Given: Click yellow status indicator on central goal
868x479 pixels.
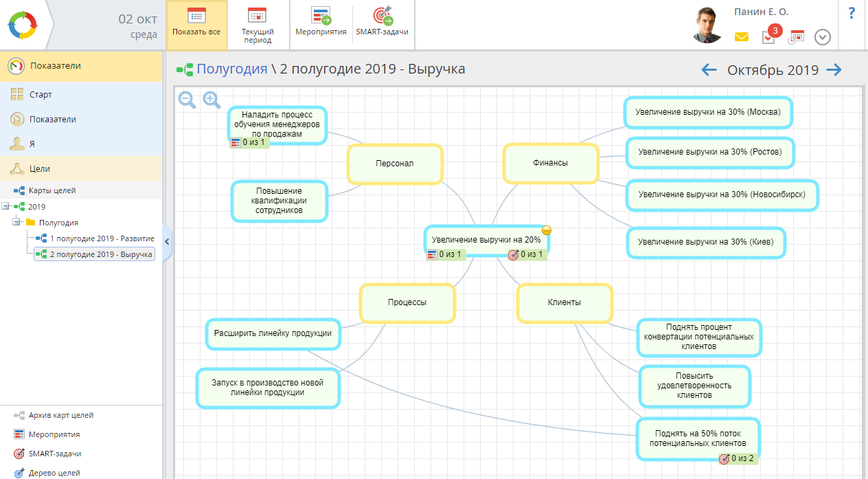Looking at the screenshot, I should (x=547, y=230).
